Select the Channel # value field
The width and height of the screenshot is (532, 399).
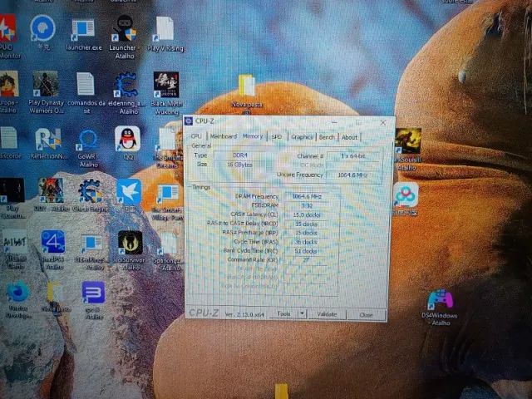pyautogui.click(x=352, y=156)
